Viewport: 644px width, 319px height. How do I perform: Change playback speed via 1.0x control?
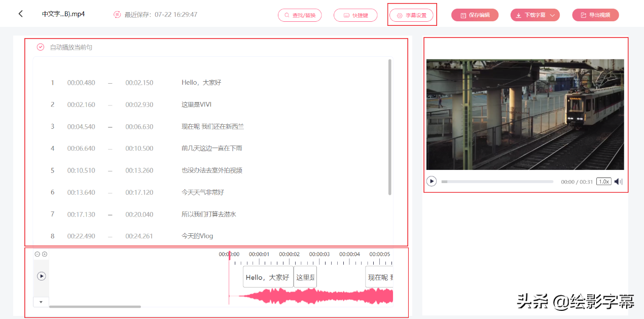click(x=603, y=181)
